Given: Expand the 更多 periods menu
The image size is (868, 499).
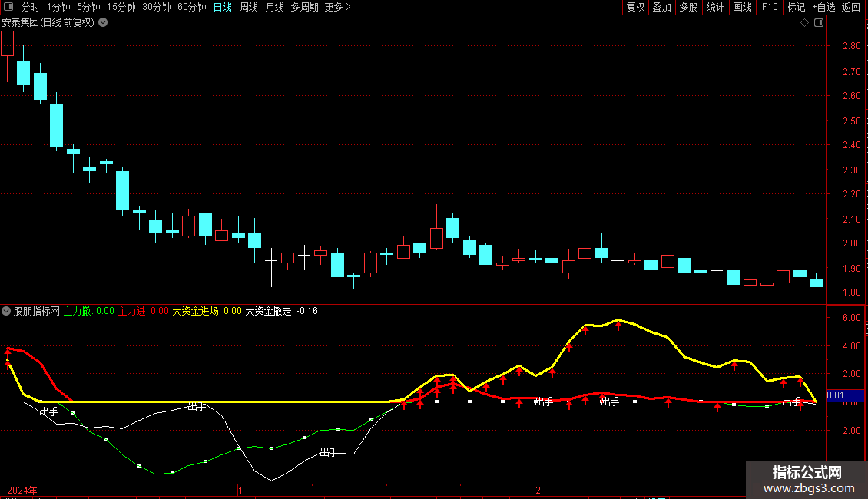Looking at the screenshot, I should pyautogui.click(x=337, y=7).
